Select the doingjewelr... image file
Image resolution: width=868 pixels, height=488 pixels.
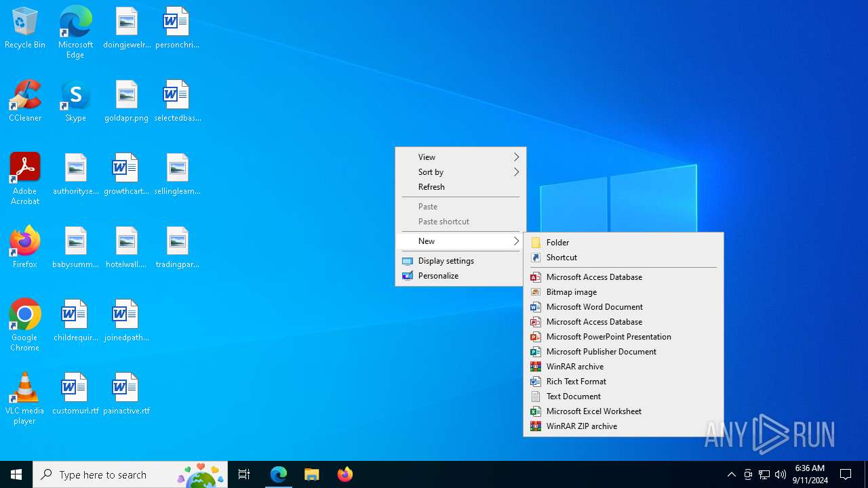click(x=127, y=28)
